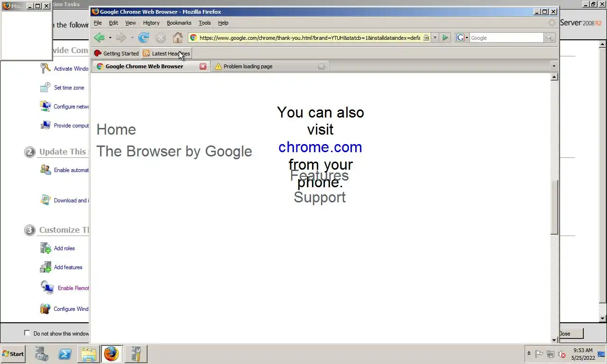
Task: Select the Google Chrome Web Browser tab
Action: coord(150,66)
